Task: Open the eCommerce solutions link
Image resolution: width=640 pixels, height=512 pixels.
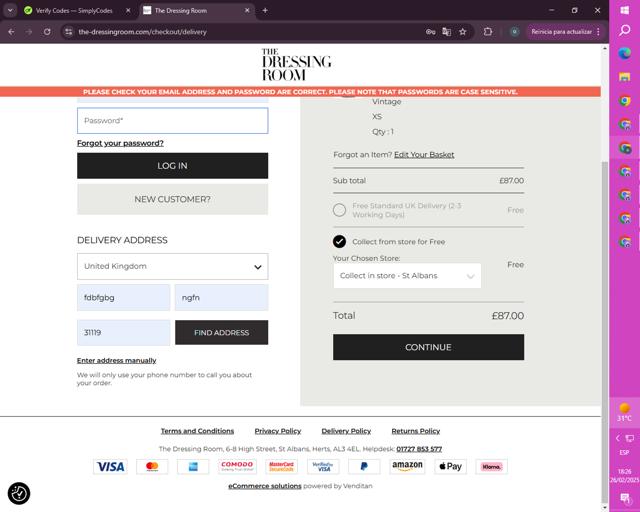Action: coord(265,486)
